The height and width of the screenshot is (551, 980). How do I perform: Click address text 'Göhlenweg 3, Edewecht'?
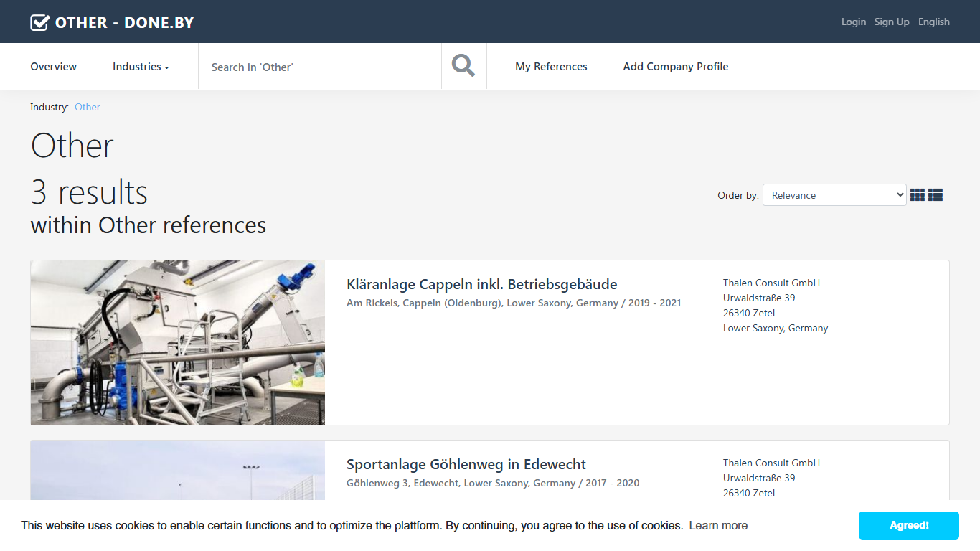pyautogui.click(x=402, y=483)
